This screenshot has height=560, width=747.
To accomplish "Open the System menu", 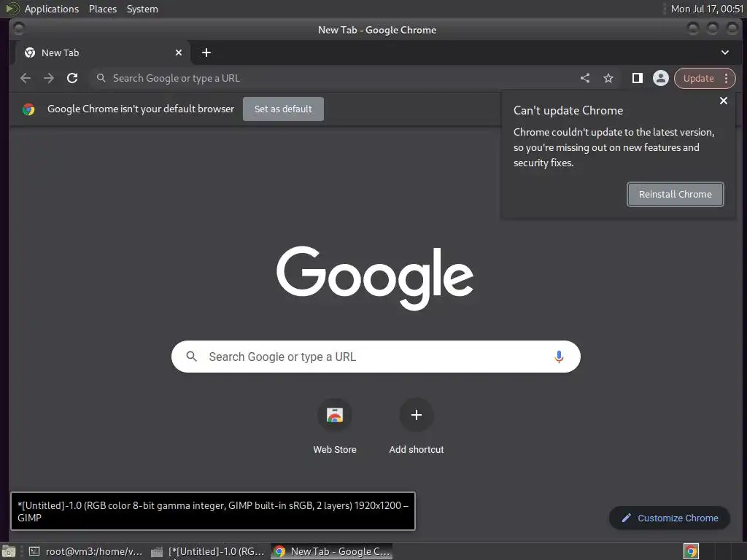I will 142,9.
